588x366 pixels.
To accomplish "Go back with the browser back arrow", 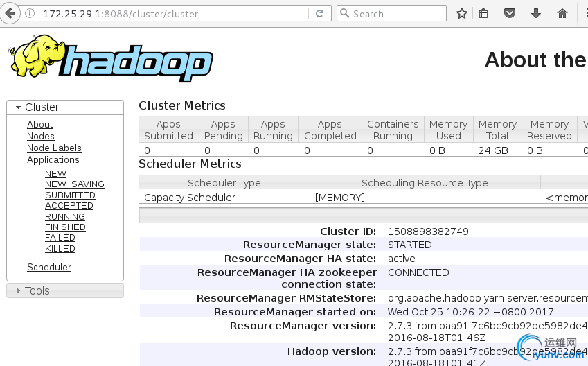I will tap(10, 13).
